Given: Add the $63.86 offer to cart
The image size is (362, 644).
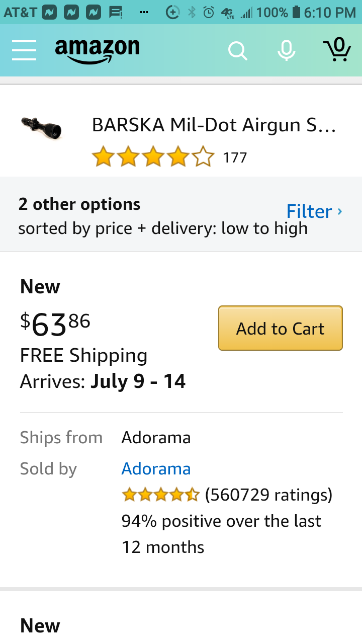Looking at the screenshot, I should point(281,328).
